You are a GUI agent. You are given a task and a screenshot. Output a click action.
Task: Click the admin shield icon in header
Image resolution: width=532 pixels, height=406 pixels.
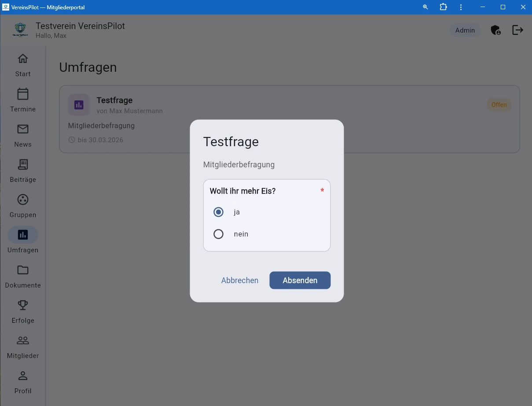[495, 30]
